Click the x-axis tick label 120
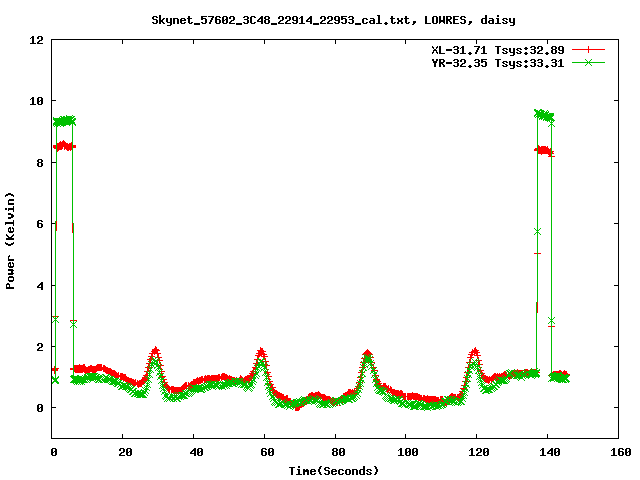 click(x=479, y=452)
